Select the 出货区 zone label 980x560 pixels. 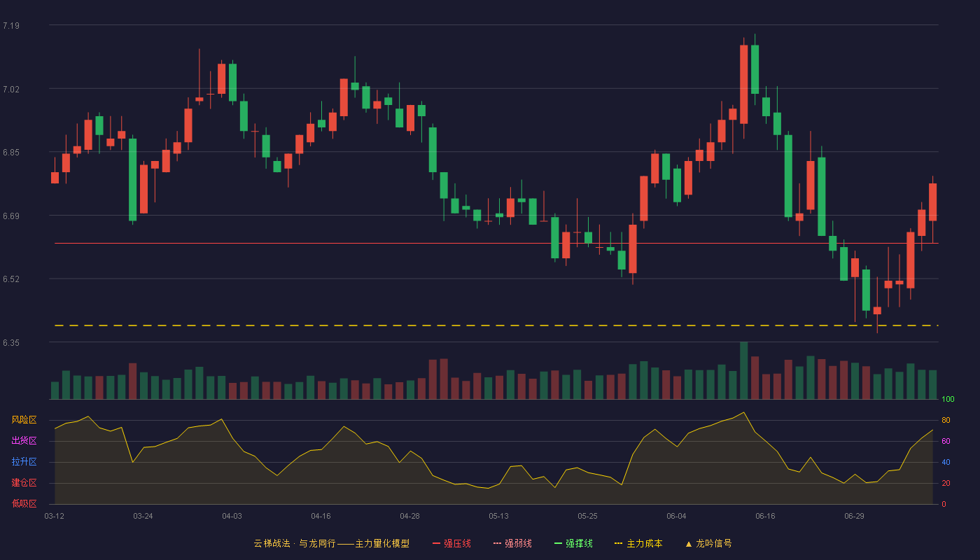(x=24, y=441)
